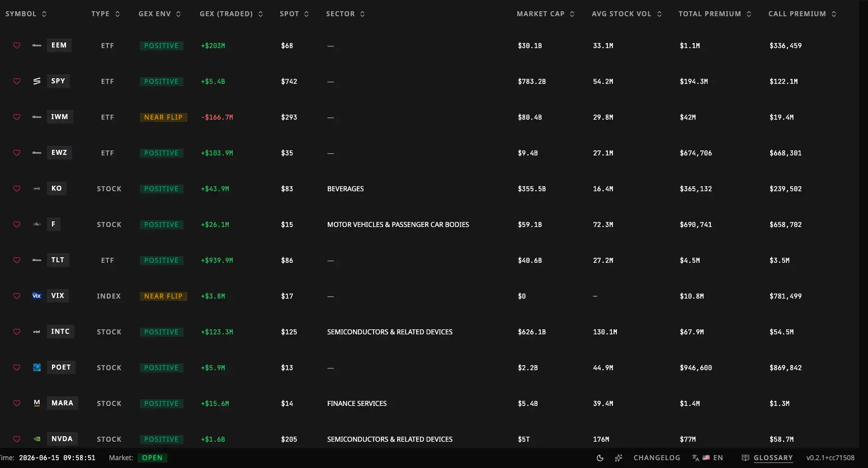Click version text v0.2.1+cc71508
The height and width of the screenshot is (468, 868).
click(831, 458)
